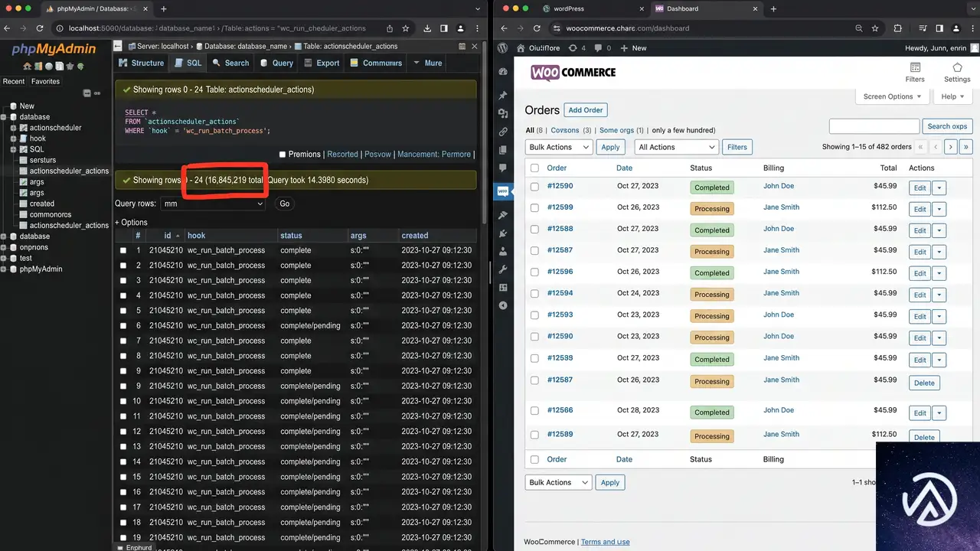Select order #12594 checkbox
The height and width of the screenshot is (551, 980).
pyautogui.click(x=534, y=293)
